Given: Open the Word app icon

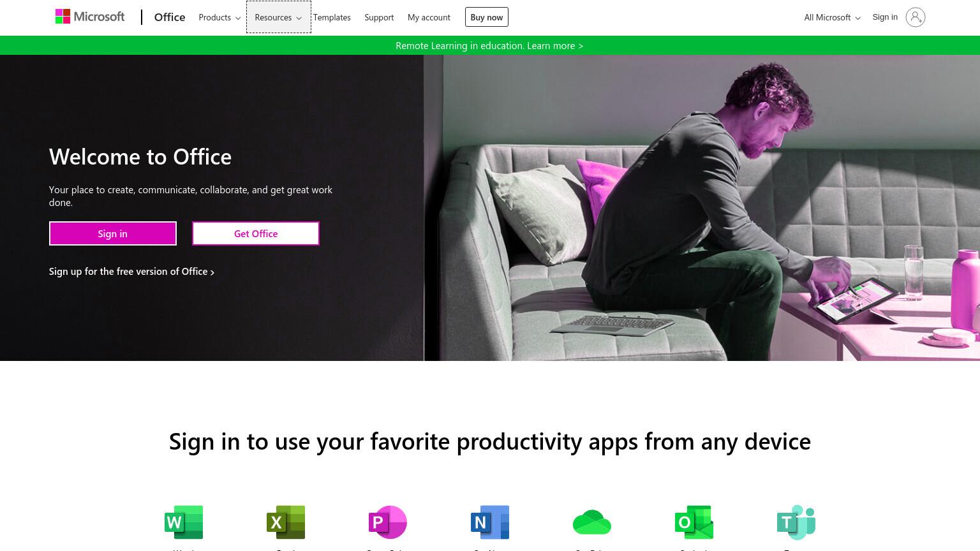Looking at the screenshot, I should (184, 522).
